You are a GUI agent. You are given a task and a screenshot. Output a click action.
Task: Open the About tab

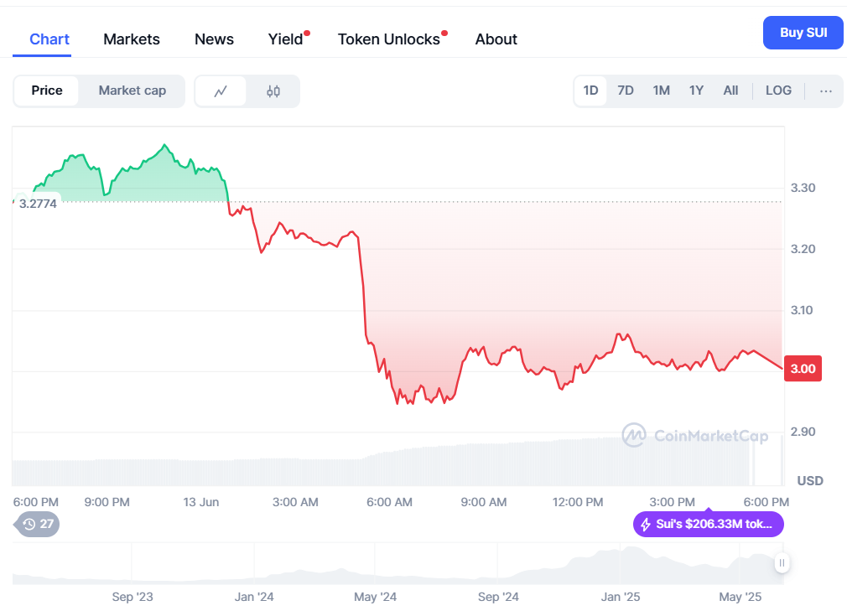(x=496, y=39)
